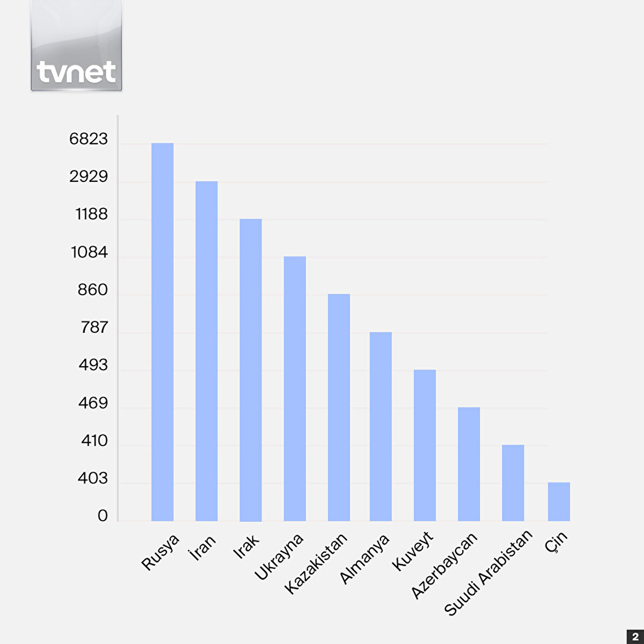Click the 6823 axis label
The height and width of the screenshot is (644, 644).
click(89, 140)
